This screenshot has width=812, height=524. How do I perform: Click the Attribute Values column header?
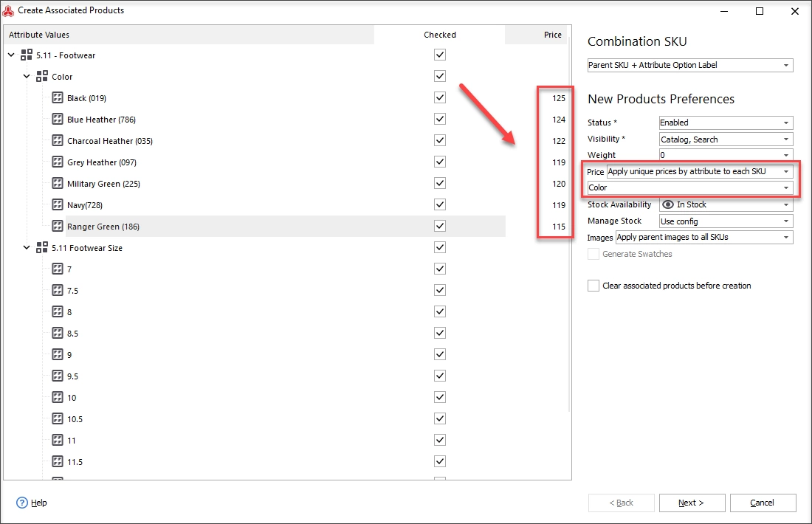[x=189, y=35]
